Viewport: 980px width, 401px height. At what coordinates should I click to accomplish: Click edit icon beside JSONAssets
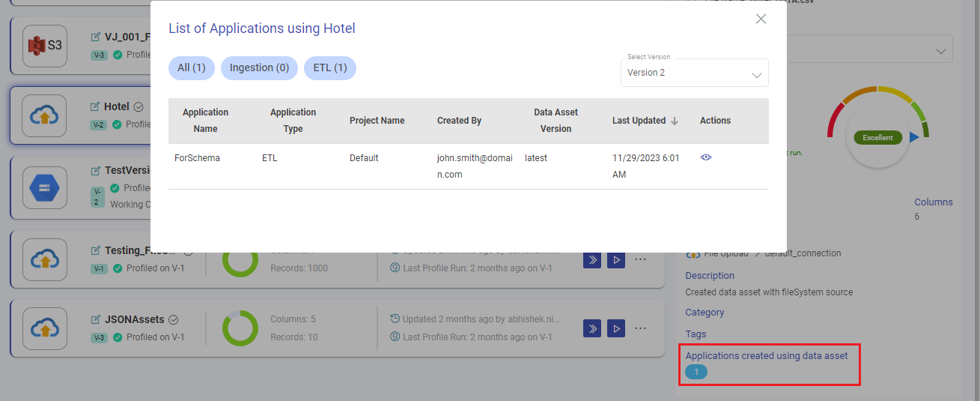pyautogui.click(x=95, y=319)
